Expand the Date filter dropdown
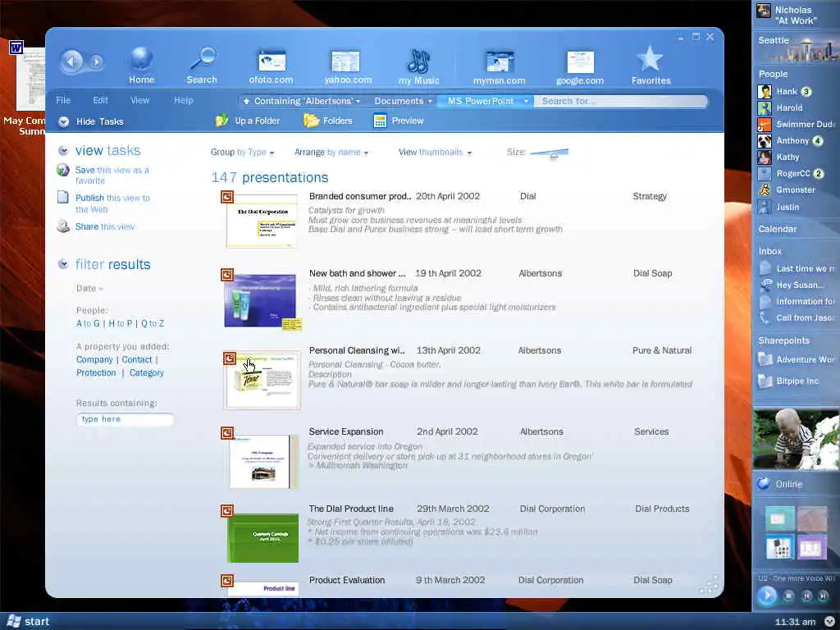840x630 pixels. click(x=89, y=288)
